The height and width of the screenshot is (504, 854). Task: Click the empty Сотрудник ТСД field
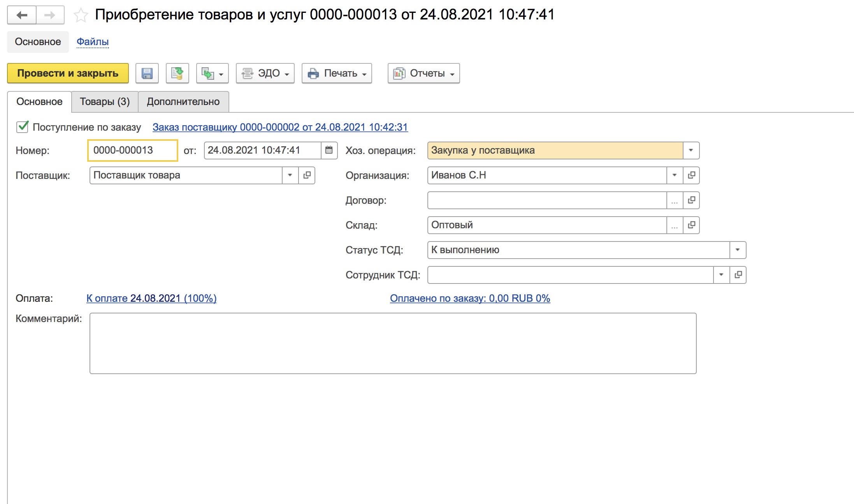(570, 275)
